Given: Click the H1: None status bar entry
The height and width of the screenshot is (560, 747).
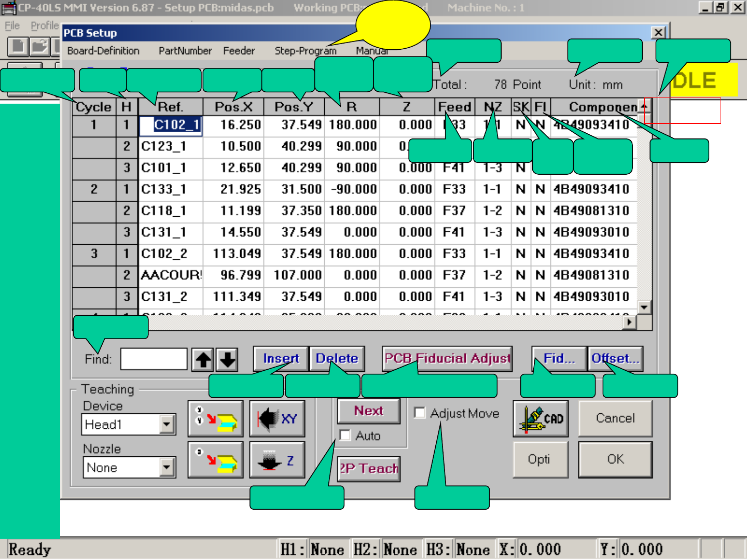Looking at the screenshot, I should (312, 550).
